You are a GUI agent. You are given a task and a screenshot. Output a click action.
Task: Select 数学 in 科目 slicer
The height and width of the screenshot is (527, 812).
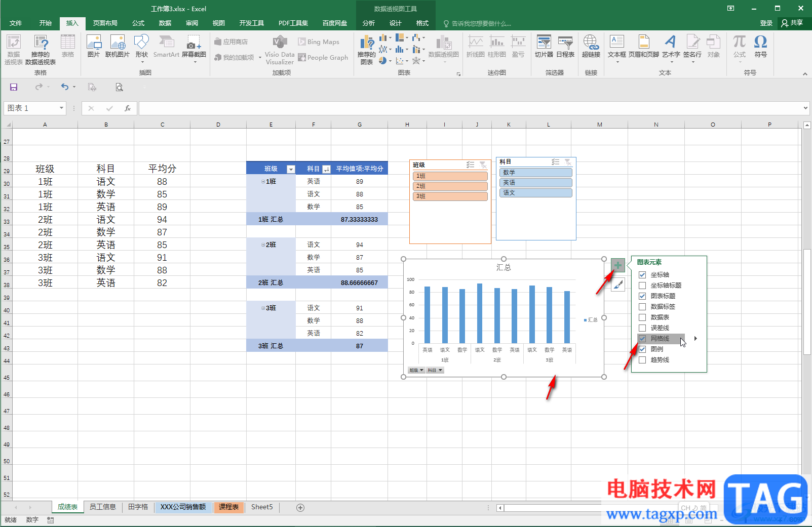[x=536, y=173]
